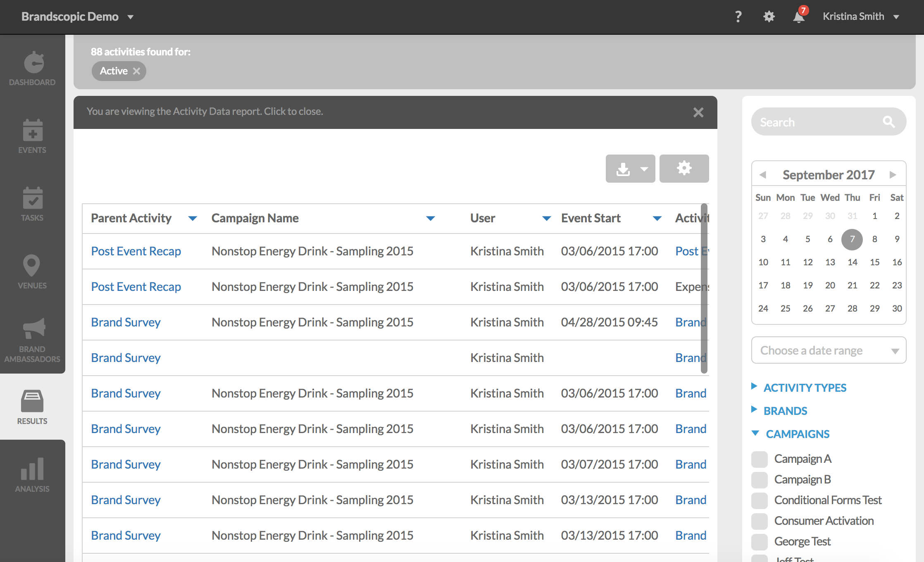Check the Consumer Activation checkbox
The image size is (924, 562).
(x=760, y=521)
